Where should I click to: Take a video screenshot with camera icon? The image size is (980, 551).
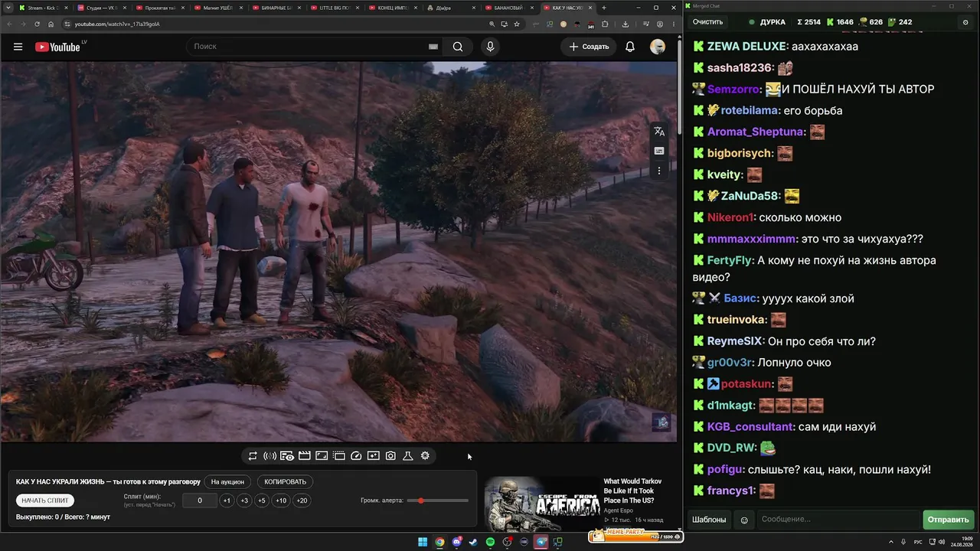390,456
